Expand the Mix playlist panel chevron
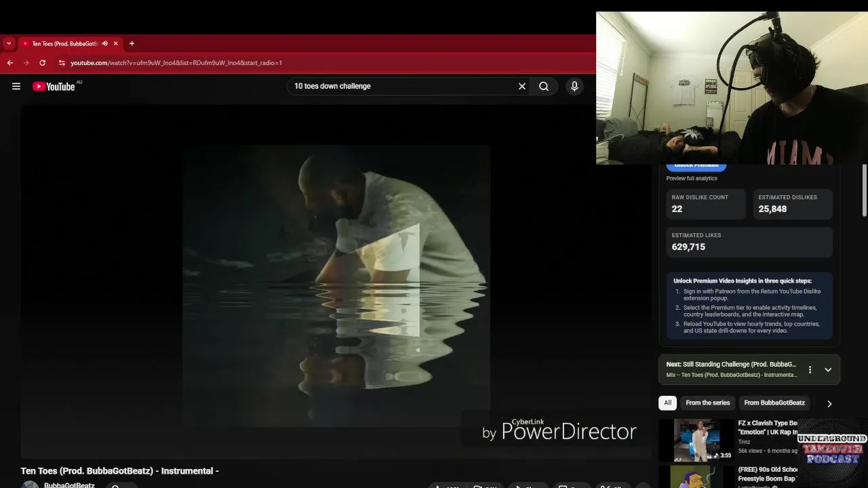This screenshot has width=868, height=488. pyautogui.click(x=828, y=369)
